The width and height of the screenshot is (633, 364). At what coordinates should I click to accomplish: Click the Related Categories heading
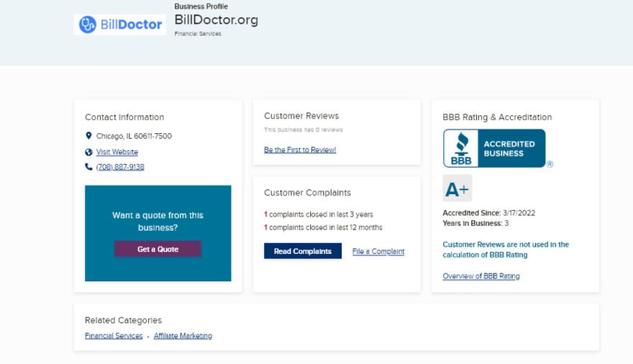[x=123, y=320]
